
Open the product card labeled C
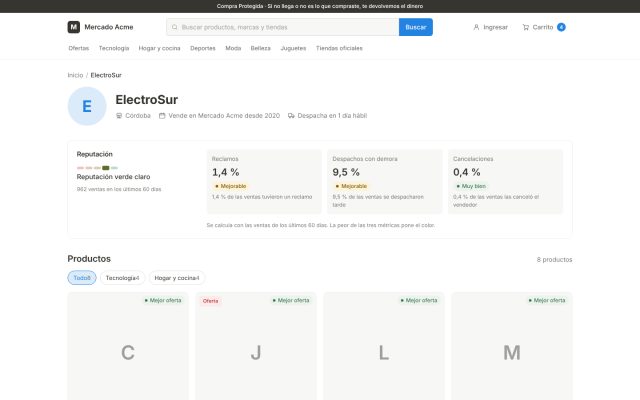[x=128, y=346]
